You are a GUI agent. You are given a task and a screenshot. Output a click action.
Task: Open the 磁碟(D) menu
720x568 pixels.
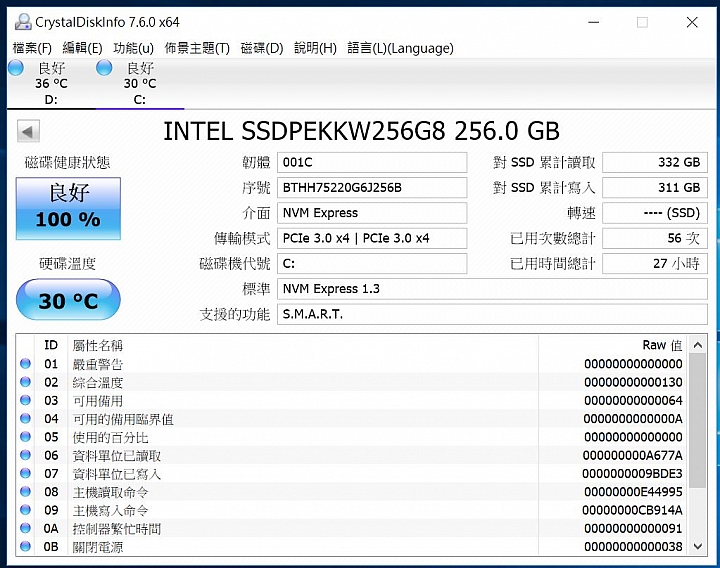(262, 48)
